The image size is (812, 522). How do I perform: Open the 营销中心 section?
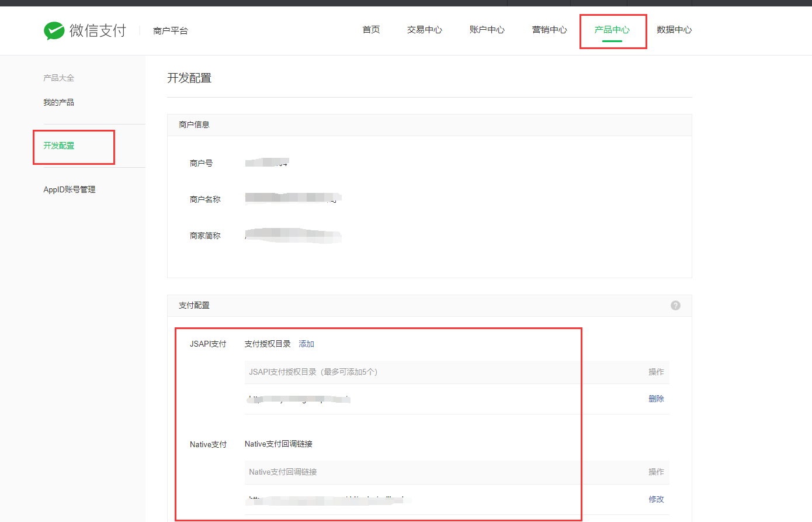(x=549, y=29)
